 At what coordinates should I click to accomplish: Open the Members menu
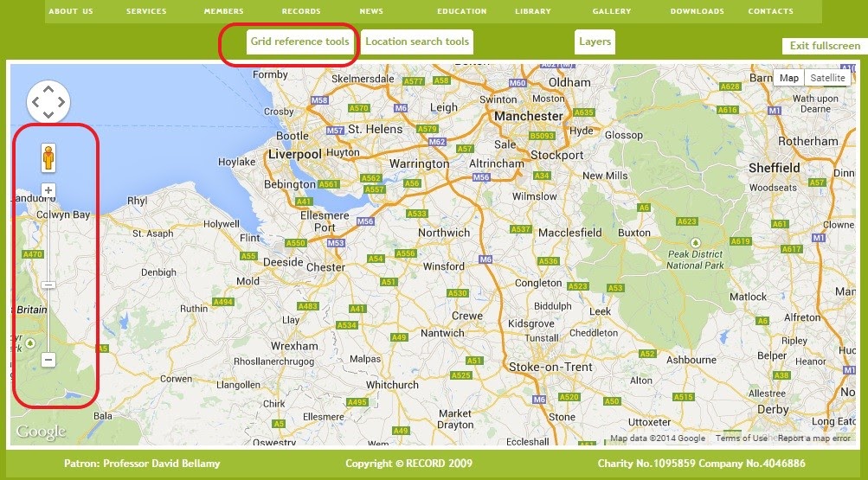(223, 11)
